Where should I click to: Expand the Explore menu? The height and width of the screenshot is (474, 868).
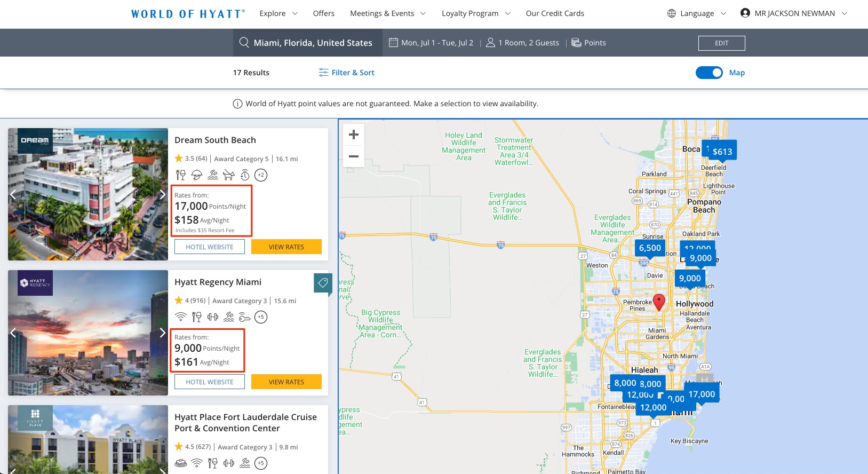278,13
